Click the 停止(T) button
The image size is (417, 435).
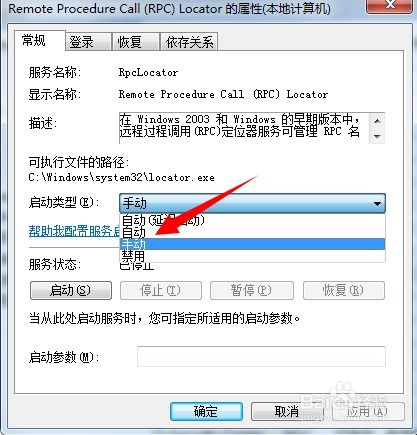point(161,290)
